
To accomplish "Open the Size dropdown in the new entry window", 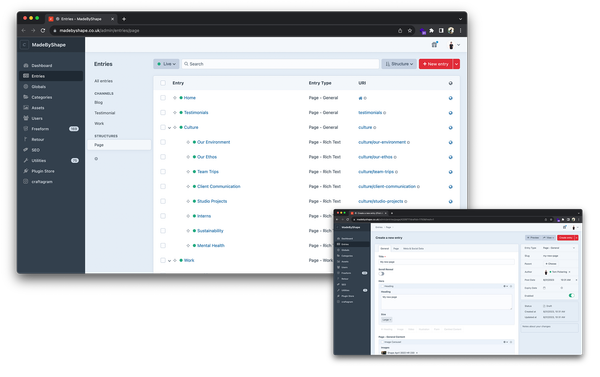I will [386, 320].
